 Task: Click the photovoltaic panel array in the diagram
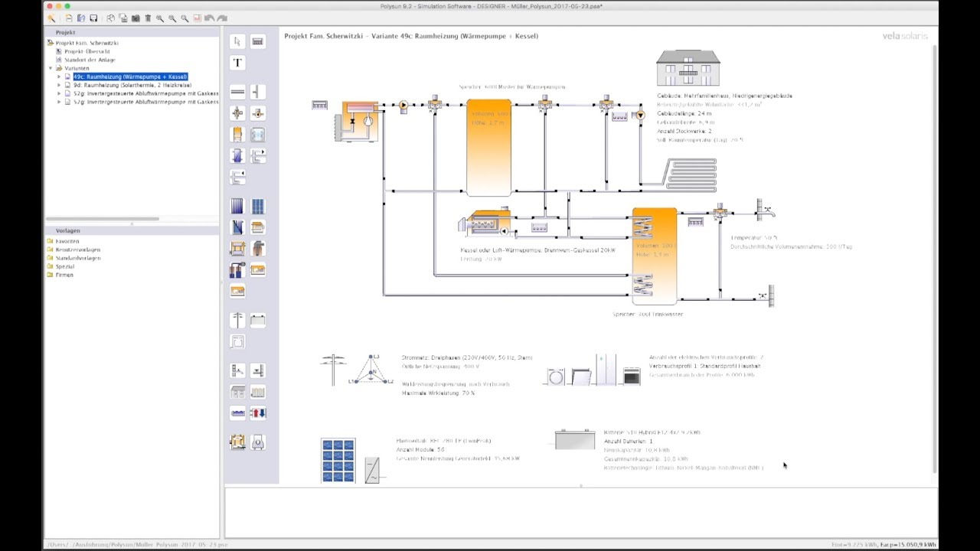tap(338, 461)
